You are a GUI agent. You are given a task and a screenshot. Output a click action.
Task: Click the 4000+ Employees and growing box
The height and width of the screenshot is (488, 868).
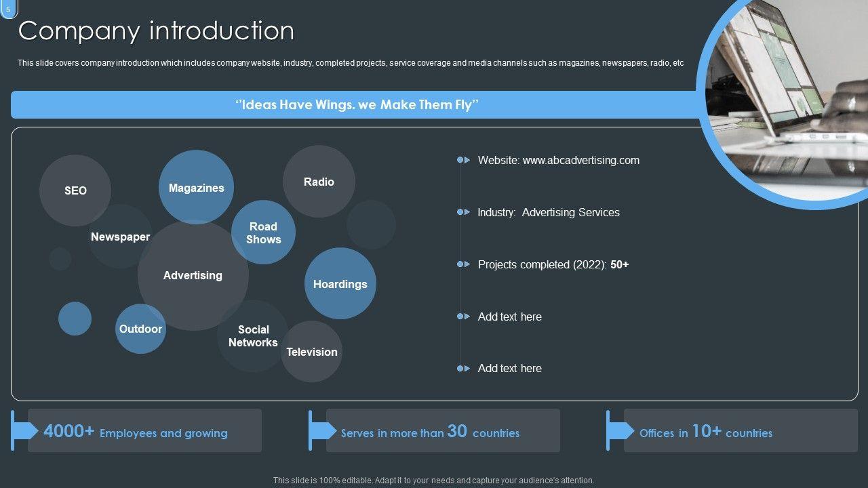click(144, 430)
